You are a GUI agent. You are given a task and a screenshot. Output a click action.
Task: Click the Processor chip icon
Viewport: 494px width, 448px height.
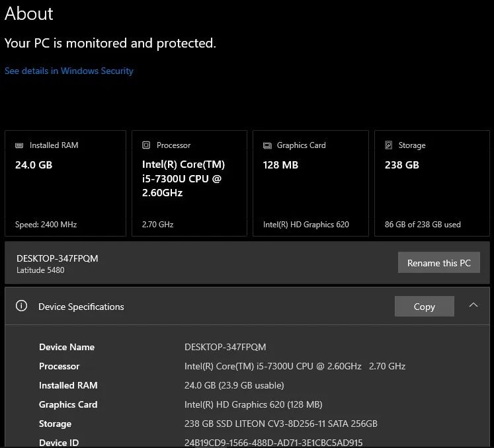146,145
